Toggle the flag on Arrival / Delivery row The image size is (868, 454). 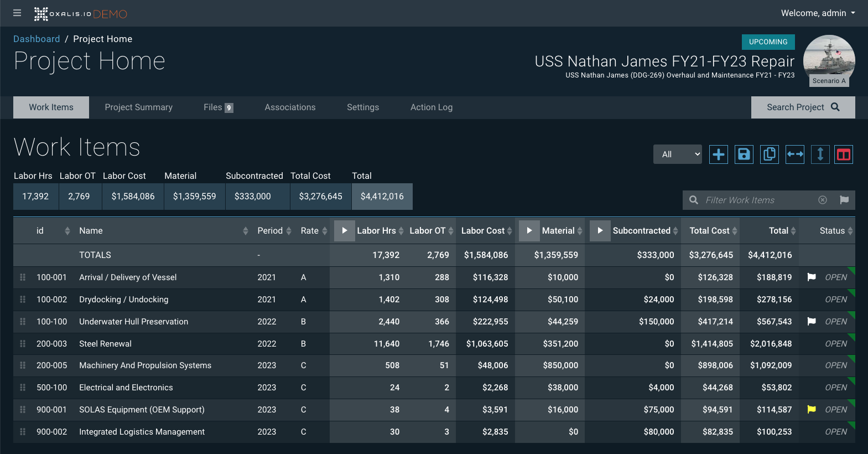[812, 277]
